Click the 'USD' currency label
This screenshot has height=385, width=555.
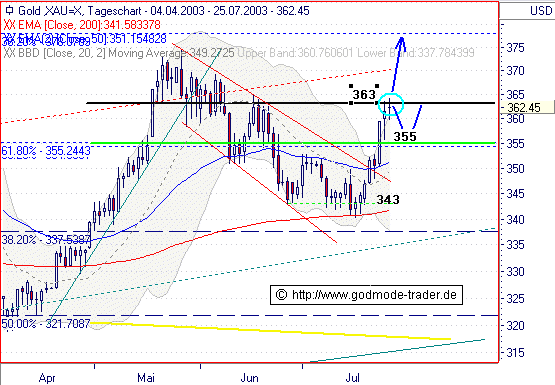click(x=541, y=11)
